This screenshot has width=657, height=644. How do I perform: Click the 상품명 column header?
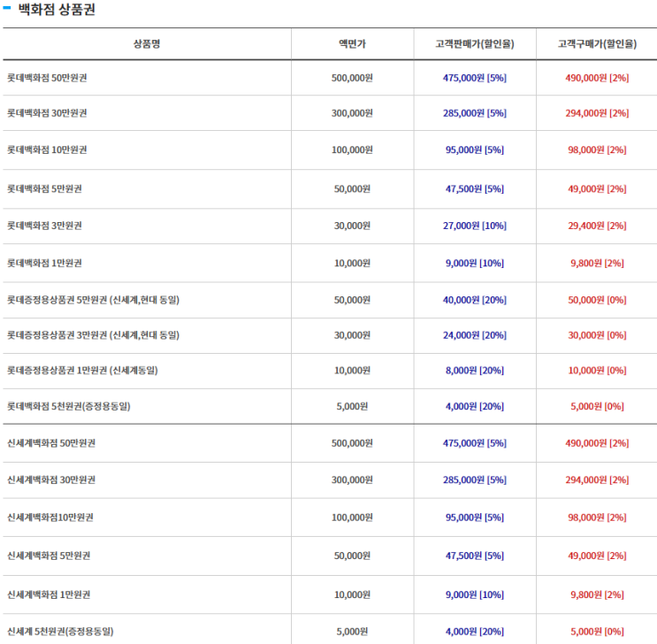tap(147, 44)
